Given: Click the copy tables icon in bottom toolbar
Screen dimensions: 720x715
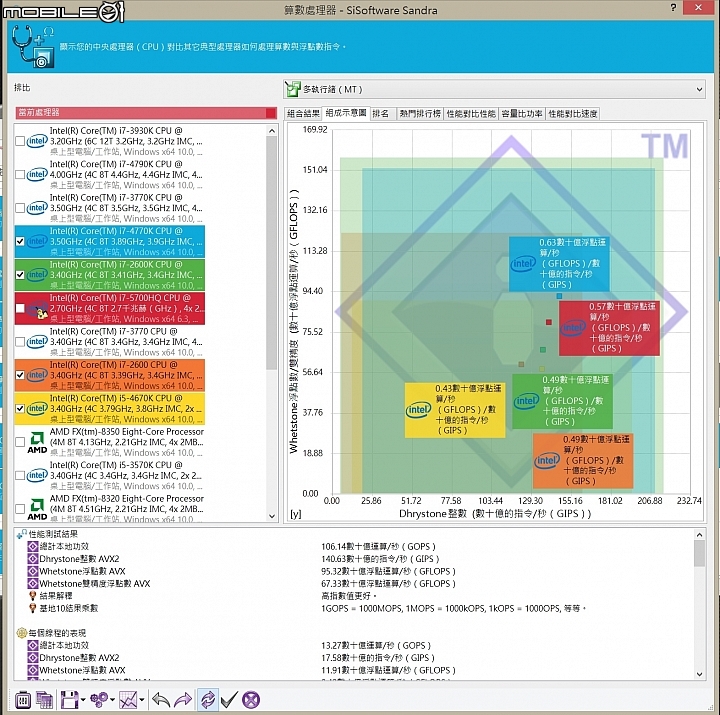Looking at the screenshot, I should (x=45, y=700).
